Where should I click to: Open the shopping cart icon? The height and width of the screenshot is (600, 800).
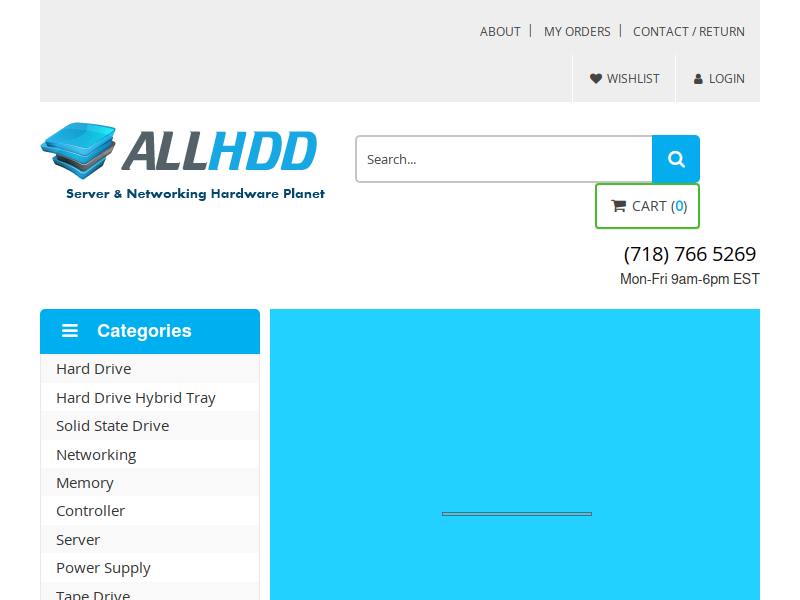coord(618,206)
